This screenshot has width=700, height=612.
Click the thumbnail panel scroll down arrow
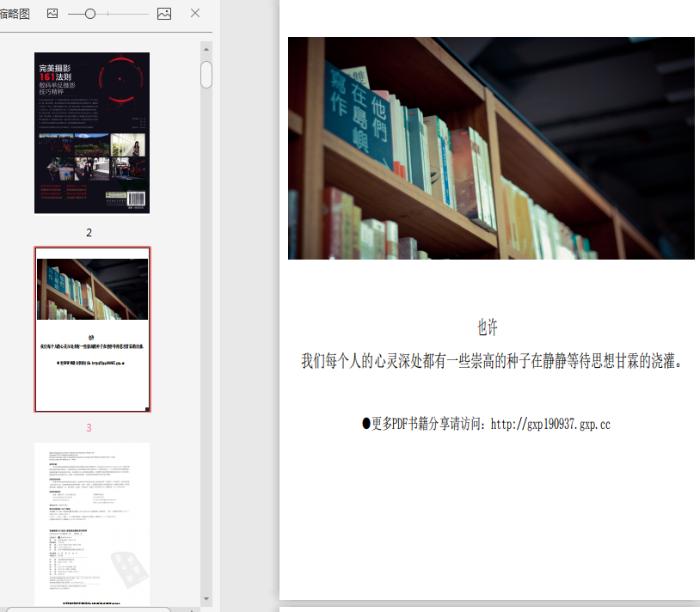[206, 598]
